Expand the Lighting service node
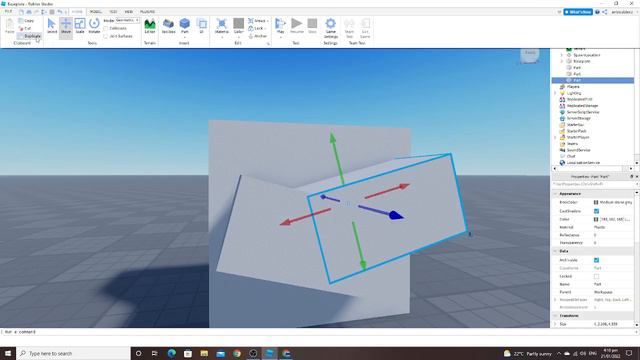 (555, 93)
